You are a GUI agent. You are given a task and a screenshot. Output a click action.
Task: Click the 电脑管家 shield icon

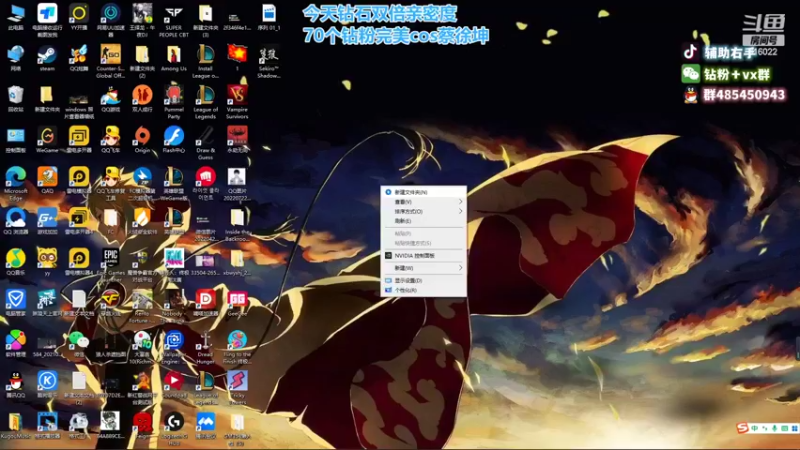[x=16, y=303]
